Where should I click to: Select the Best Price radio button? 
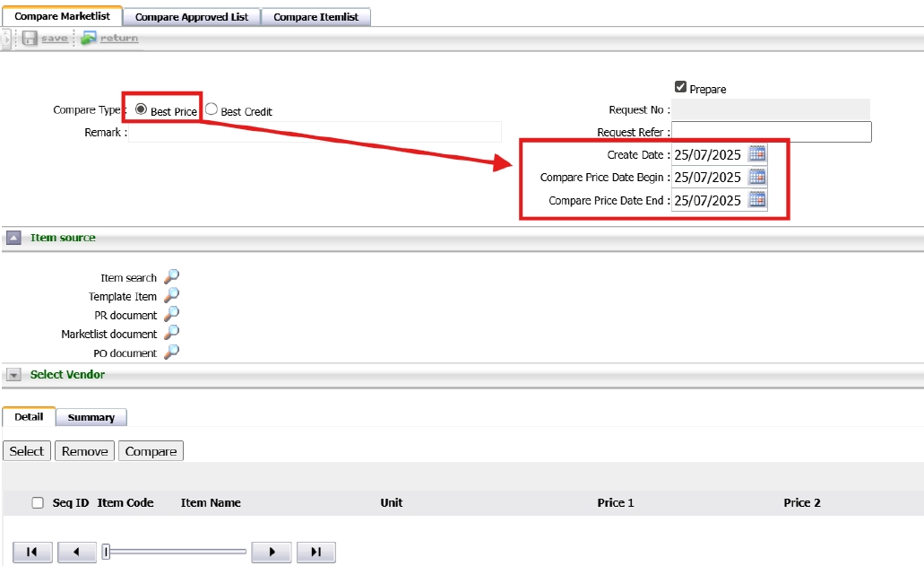coord(142,109)
